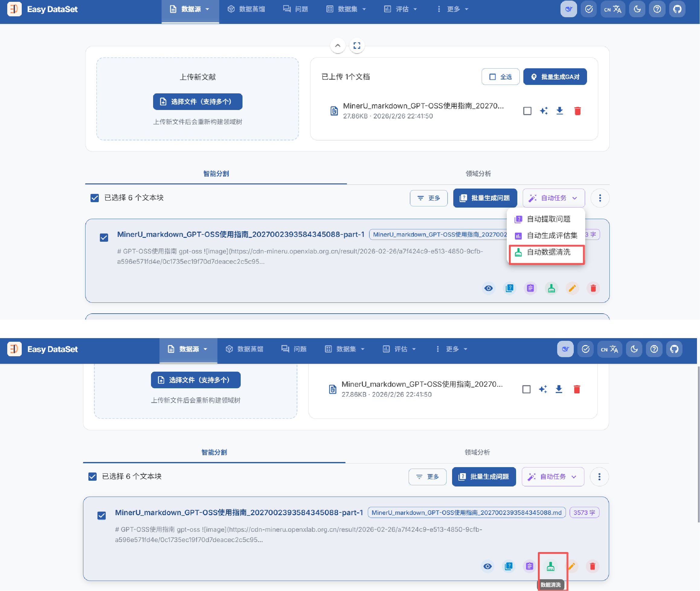Viewport: 700px width, 591px height.
Task: Click the GitHub icon in header
Action: coord(677,9)
